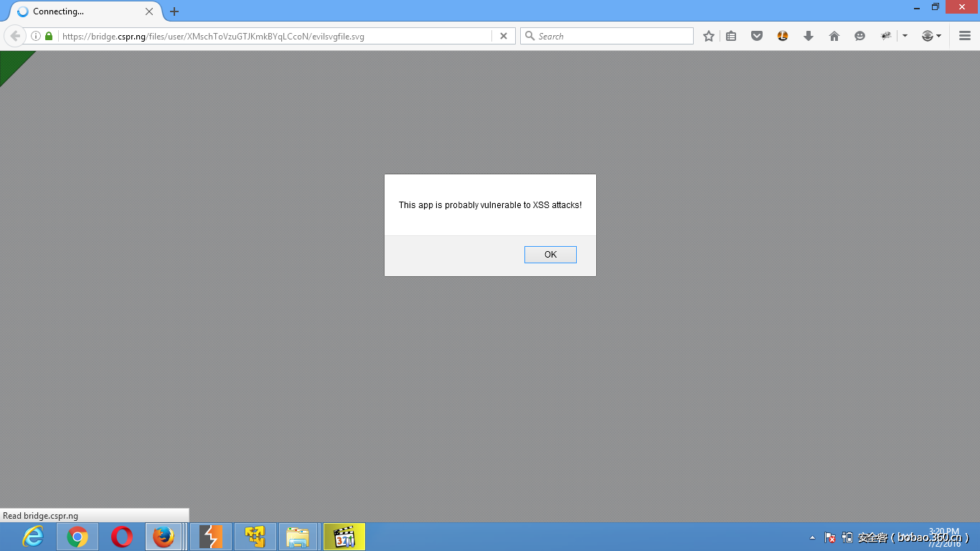The height and width of the screenshot is (551, 980).
Task: Open the Lazarus form recovery icon
Action: point(783,35)
